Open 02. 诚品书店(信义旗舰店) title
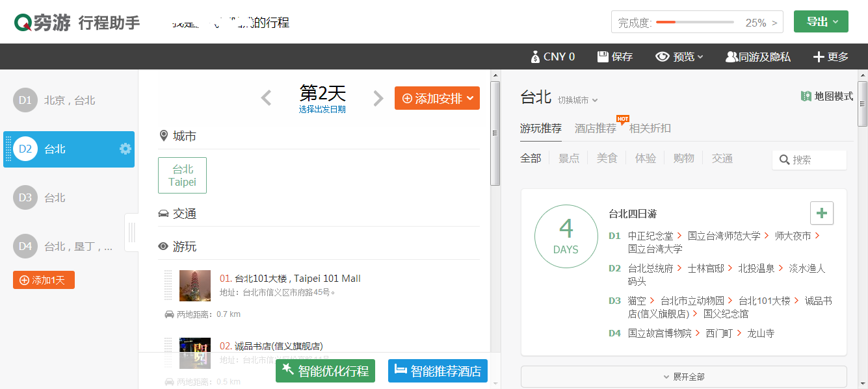This screenshot has width=868, height=389. [271, 346]
